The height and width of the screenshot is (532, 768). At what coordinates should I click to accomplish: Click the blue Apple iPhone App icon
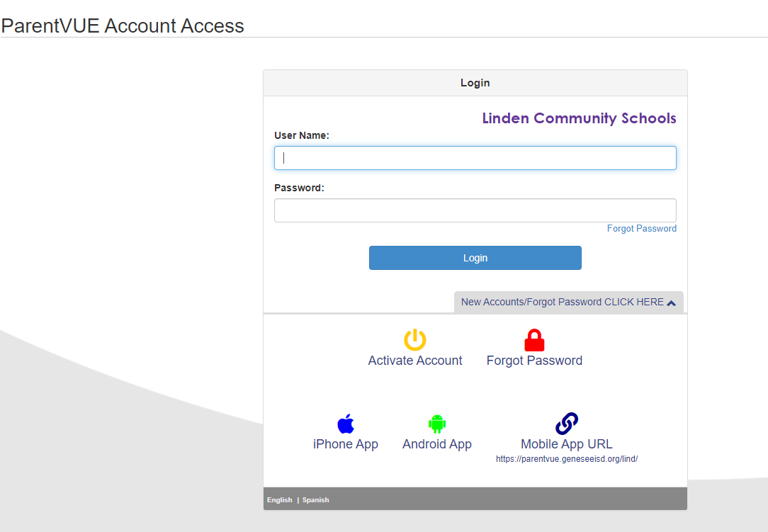click(346, 424)
